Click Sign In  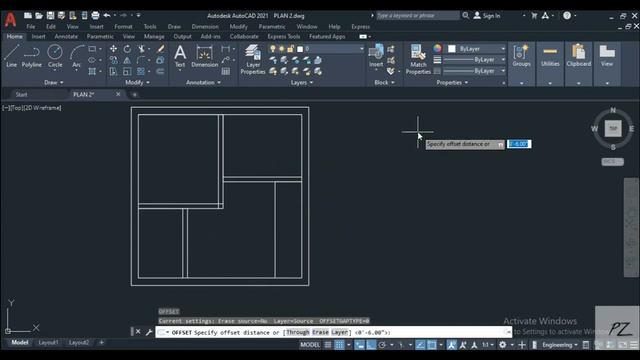[487, 16]
